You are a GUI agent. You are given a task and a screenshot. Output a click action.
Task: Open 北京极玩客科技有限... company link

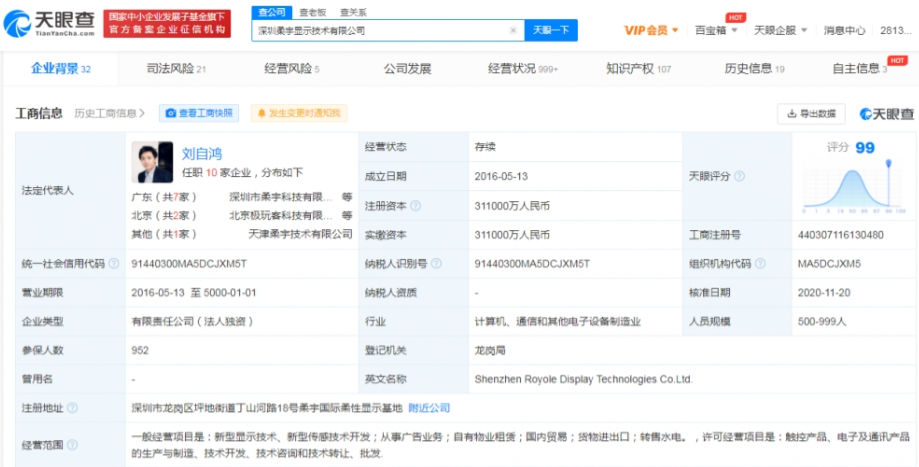click(281, 215)
